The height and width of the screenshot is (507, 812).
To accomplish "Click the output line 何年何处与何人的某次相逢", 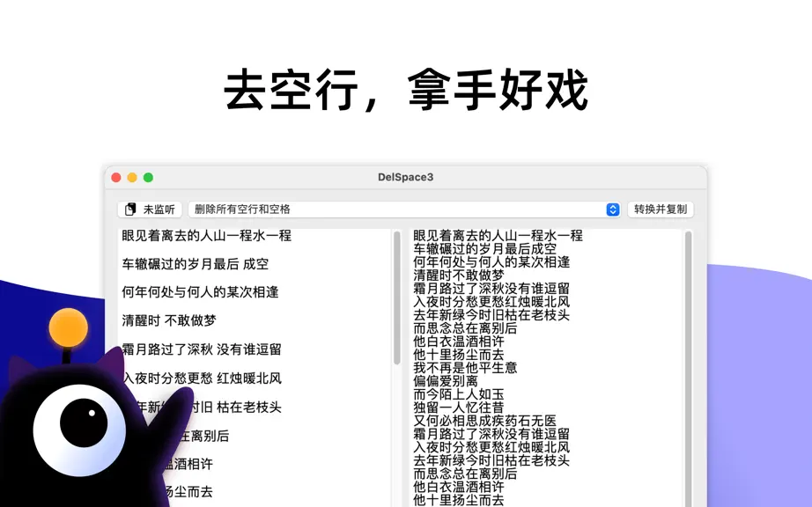I will coord(491,262).
